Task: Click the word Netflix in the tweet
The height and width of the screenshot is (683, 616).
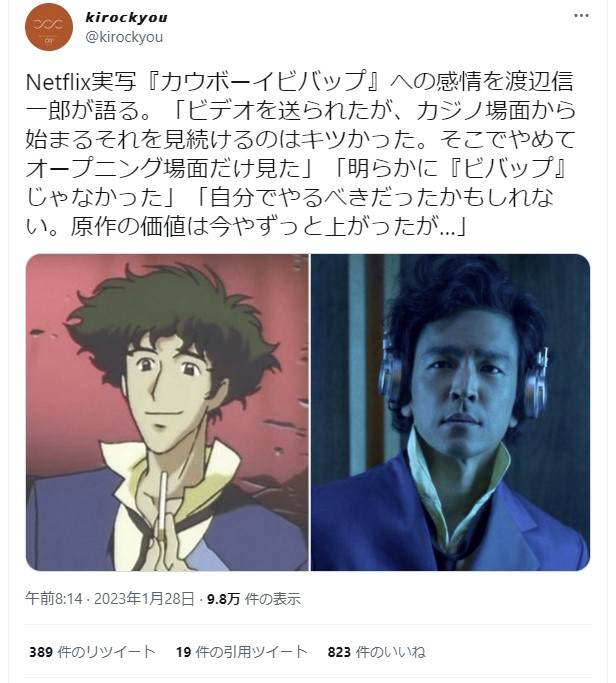Action: tap(58, 82)
